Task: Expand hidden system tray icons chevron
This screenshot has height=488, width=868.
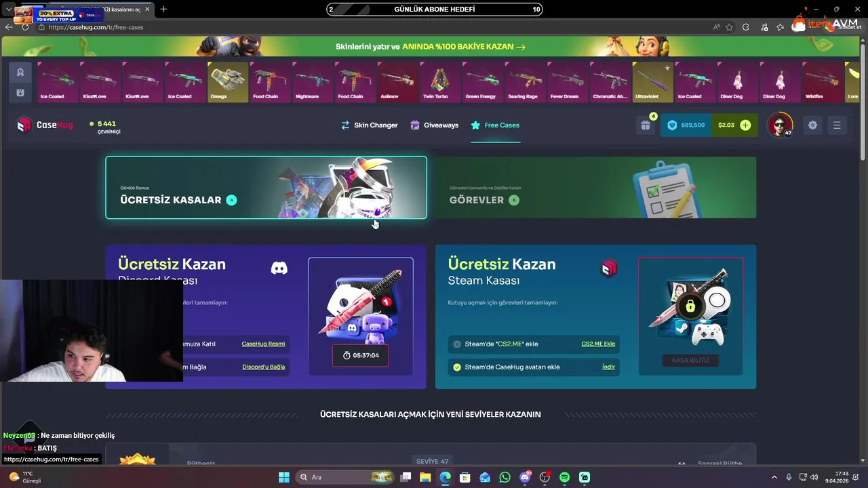Action: (774, 477)
